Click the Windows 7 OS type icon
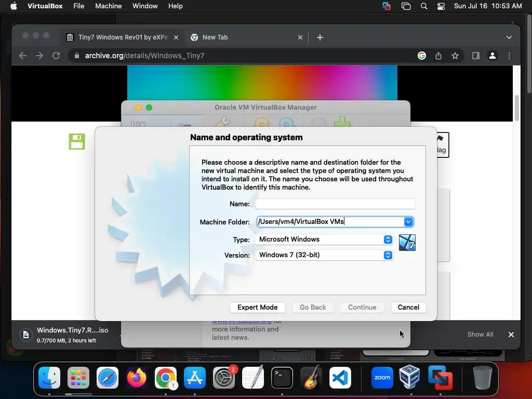This screenshot has height=399, width=532. click(407, 243)
